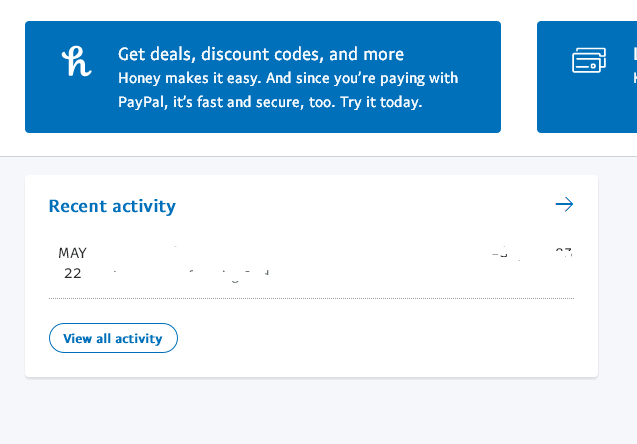Open the 'Get deals, discount codes' headline
637x444 pixels.
[261, 54]
